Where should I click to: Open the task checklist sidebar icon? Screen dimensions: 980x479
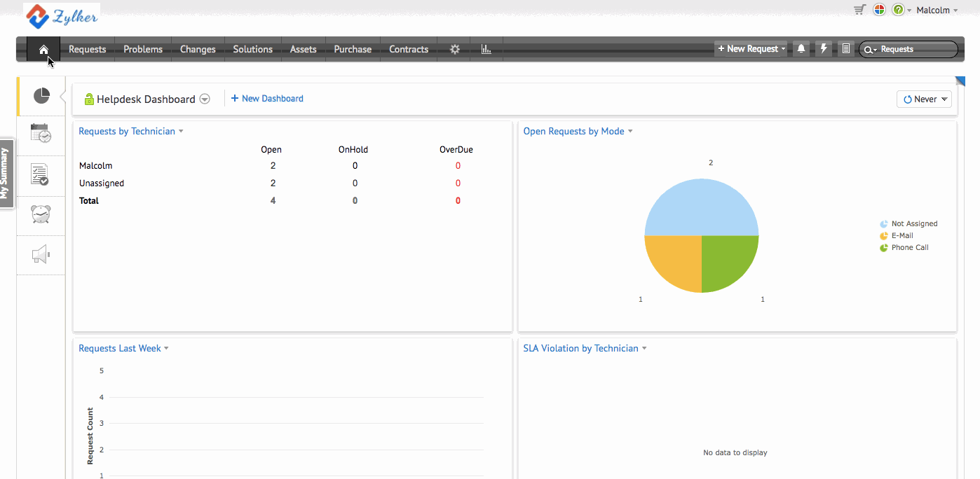[x=41, y=174]
